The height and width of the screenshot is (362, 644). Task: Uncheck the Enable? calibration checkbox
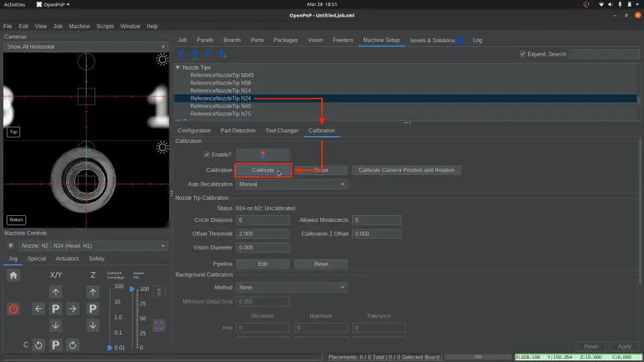coord(207,155)
